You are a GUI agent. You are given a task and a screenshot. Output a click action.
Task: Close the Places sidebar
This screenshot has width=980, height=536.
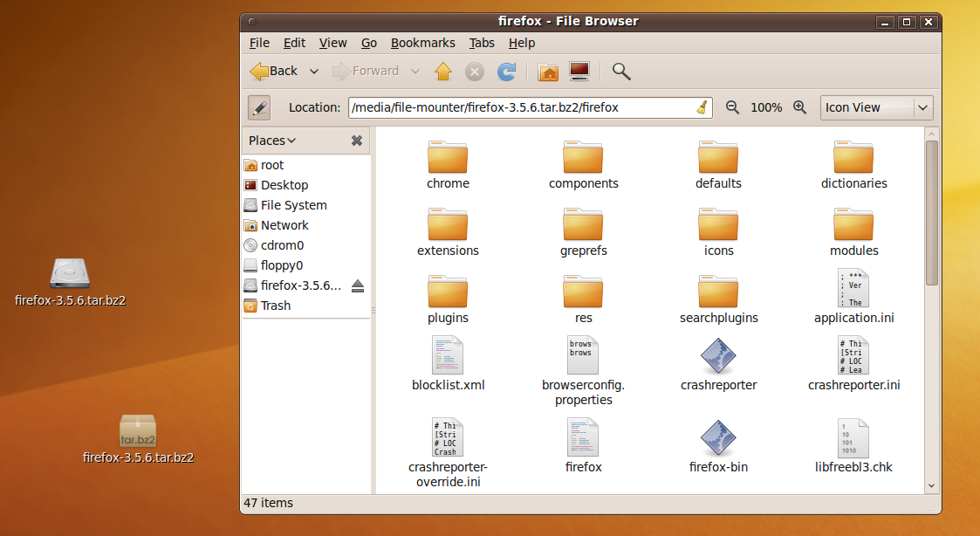357,141
